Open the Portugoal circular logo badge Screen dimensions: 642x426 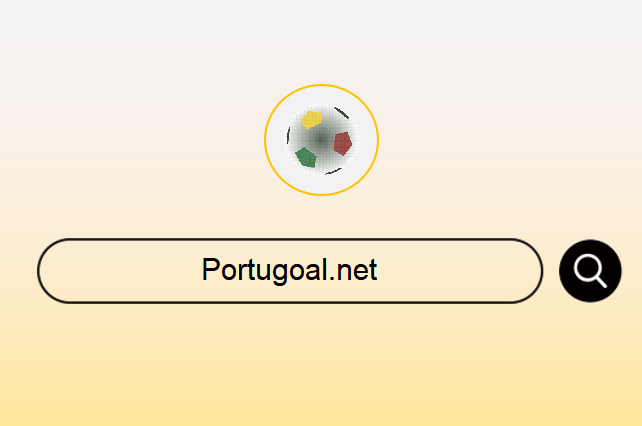tap(321, 140)
